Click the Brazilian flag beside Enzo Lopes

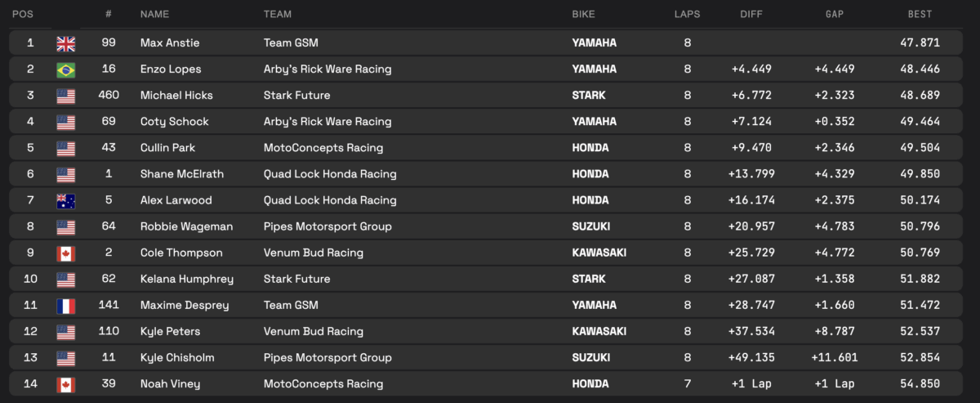[x=65, y=69]
